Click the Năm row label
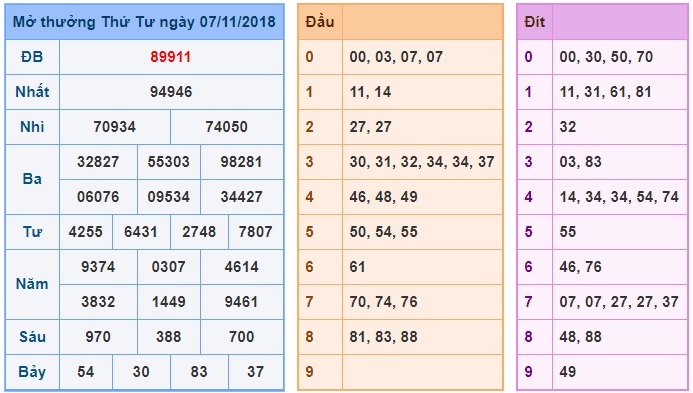 coord(32,284)
